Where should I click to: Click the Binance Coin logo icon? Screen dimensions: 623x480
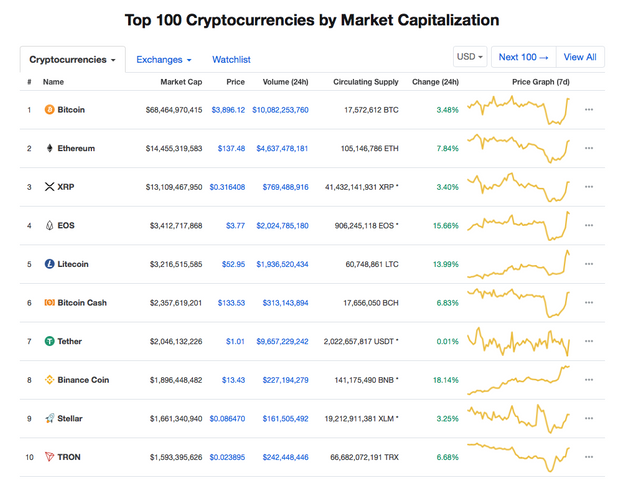50,380
